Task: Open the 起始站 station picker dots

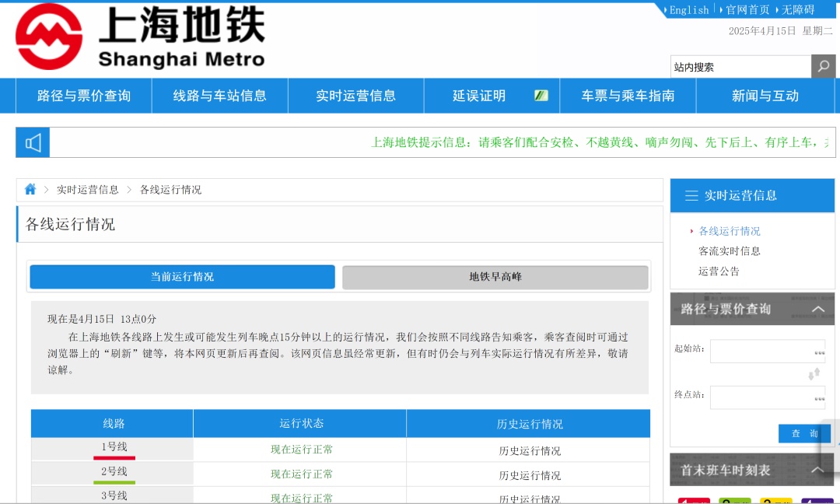Action: [x=819, y=352]
